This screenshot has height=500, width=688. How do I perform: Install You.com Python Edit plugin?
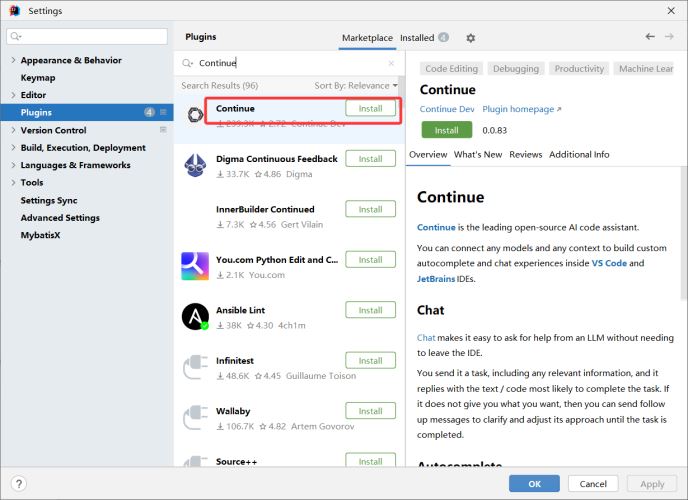click(370, 260)
